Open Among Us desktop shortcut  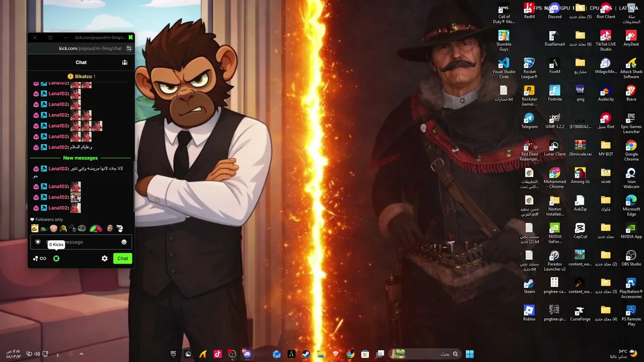[580, 176]
